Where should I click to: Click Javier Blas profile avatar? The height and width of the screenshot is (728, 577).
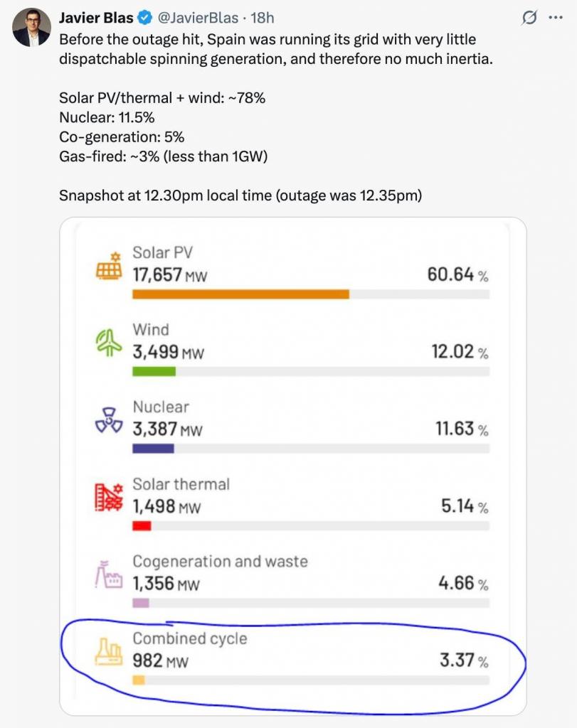31,28
